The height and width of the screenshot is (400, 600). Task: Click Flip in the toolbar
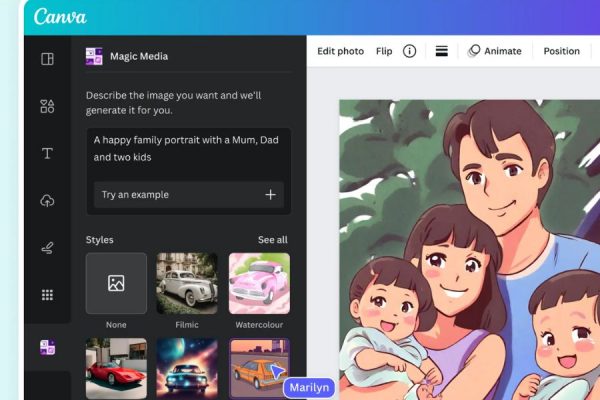[384, 51]
